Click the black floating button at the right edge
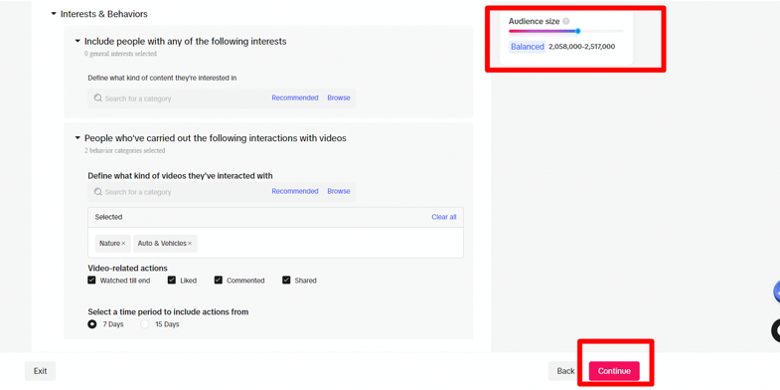The height and width of the screenshot is (390, 780). (776, 331)
